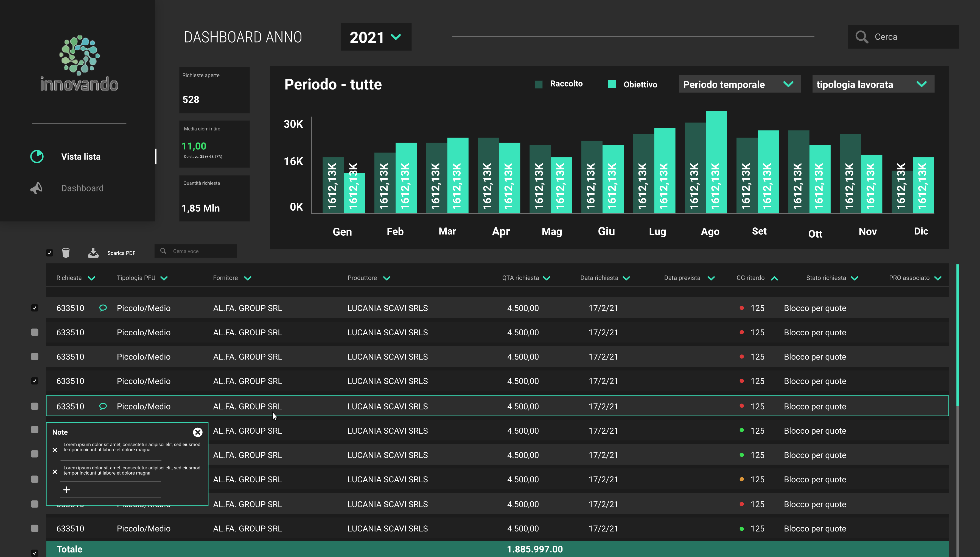This screenshot has height=557, width=980.
Task: Check the third row checkbox
Action: (x=35, y=357)
